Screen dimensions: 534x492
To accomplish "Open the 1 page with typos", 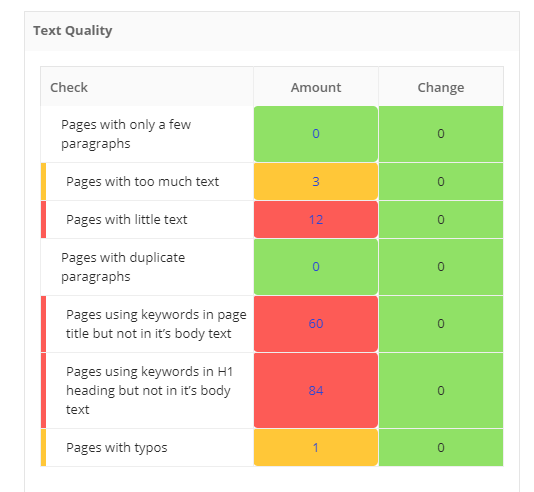I will [316, 447].
